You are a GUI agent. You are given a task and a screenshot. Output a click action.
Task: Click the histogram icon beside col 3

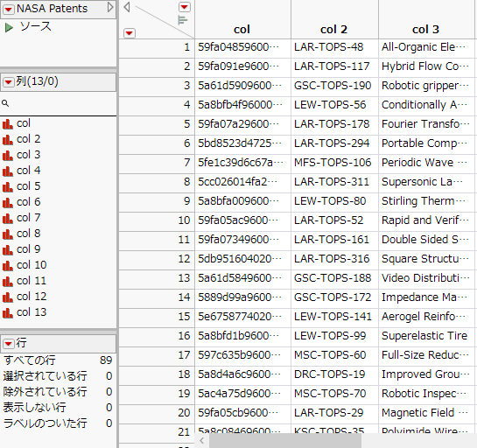[8, 156]
